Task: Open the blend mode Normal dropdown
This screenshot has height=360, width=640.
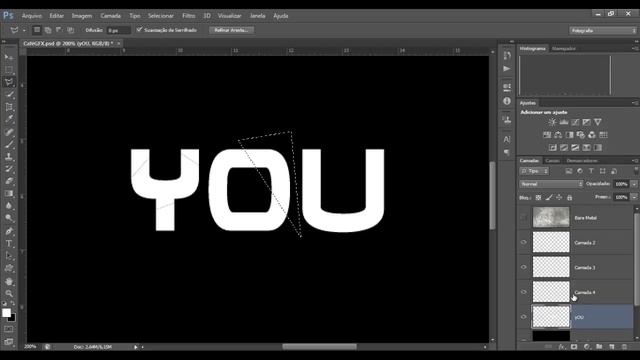Action: pyautogui.click(x=551, y=184)
